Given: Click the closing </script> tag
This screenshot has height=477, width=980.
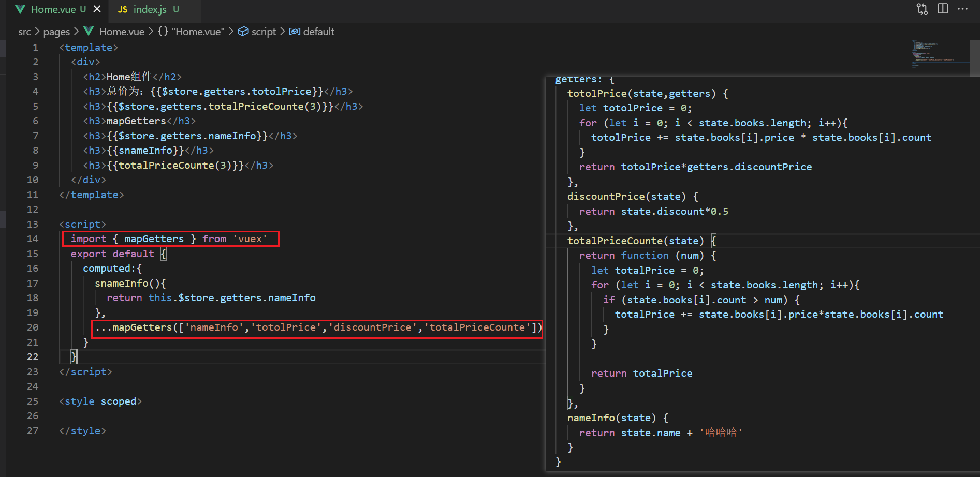Looking at the screenshot, I should (85, 372).
